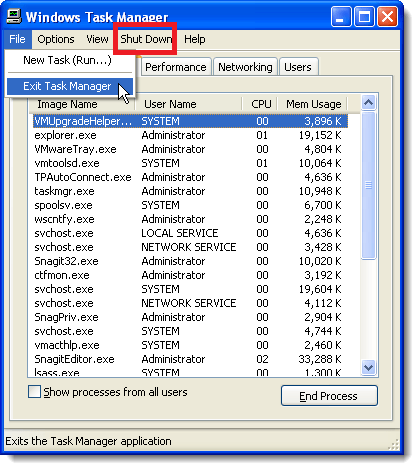
Task: Close the Task Manager window
Action: tap(387, 16)
